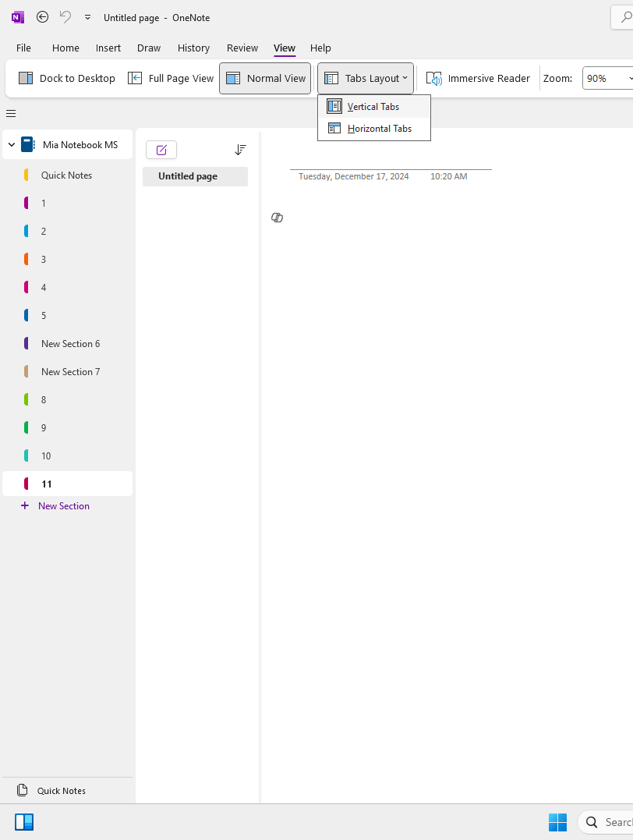633x840 pixels.
Task: Click Dock to Desktop button
Action: point(67,78)
